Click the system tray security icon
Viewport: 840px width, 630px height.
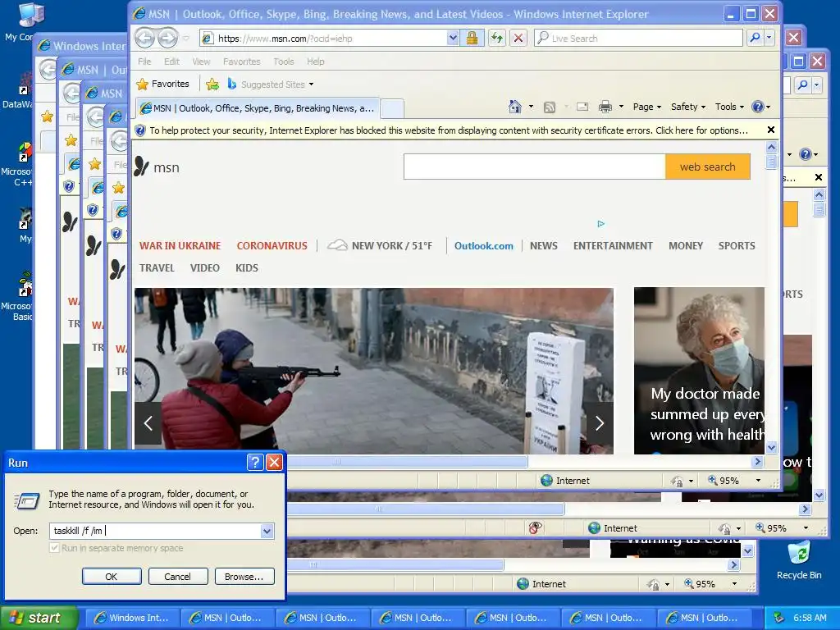click(x=779, y=618)
